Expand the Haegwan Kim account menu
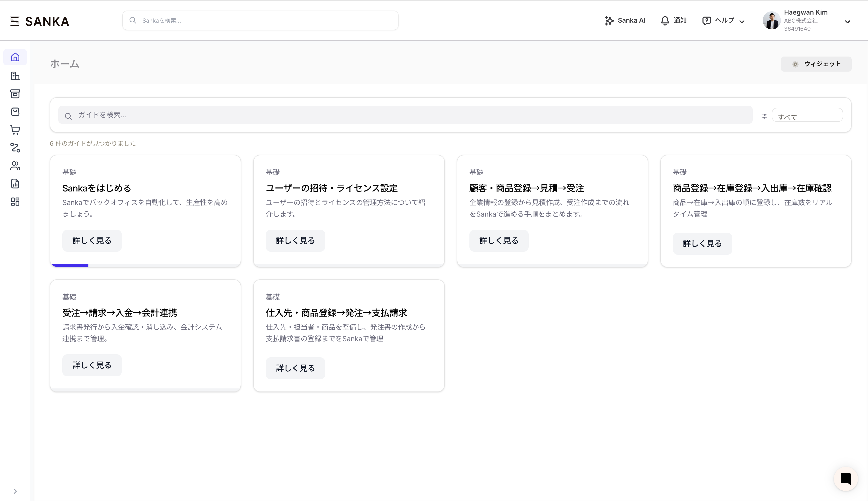This screenshot has width=868, height=501. [847, 22]
